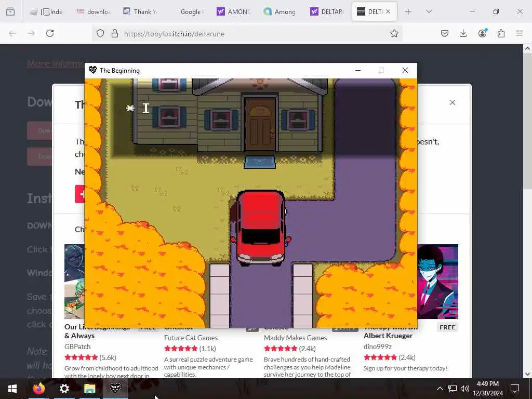The image size is (532, 399).
Task: Open Firefox View workspace icon
Action: pyautogui.click(x=10, y=12)
